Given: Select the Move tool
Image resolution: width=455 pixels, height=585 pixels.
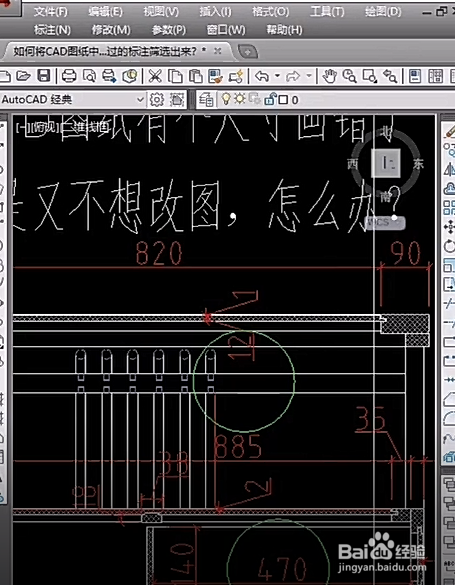Looking at the screenshot, I should [x=449, y=227].
